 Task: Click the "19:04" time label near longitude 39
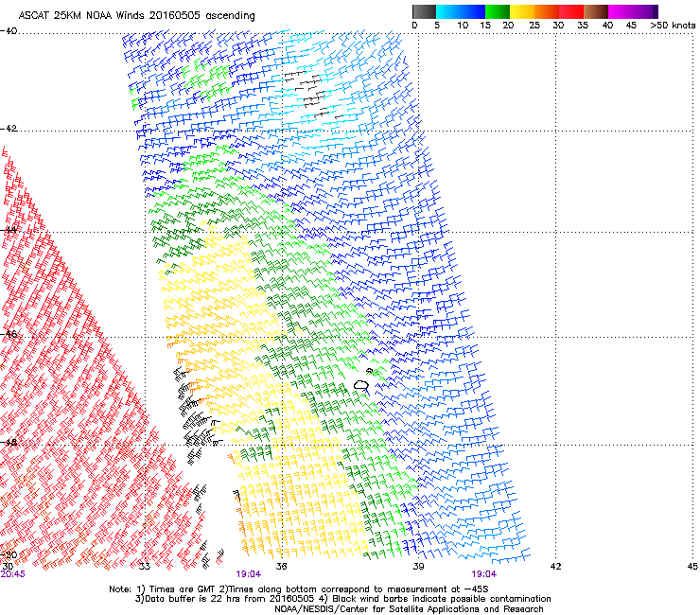(x=484, y=574)
